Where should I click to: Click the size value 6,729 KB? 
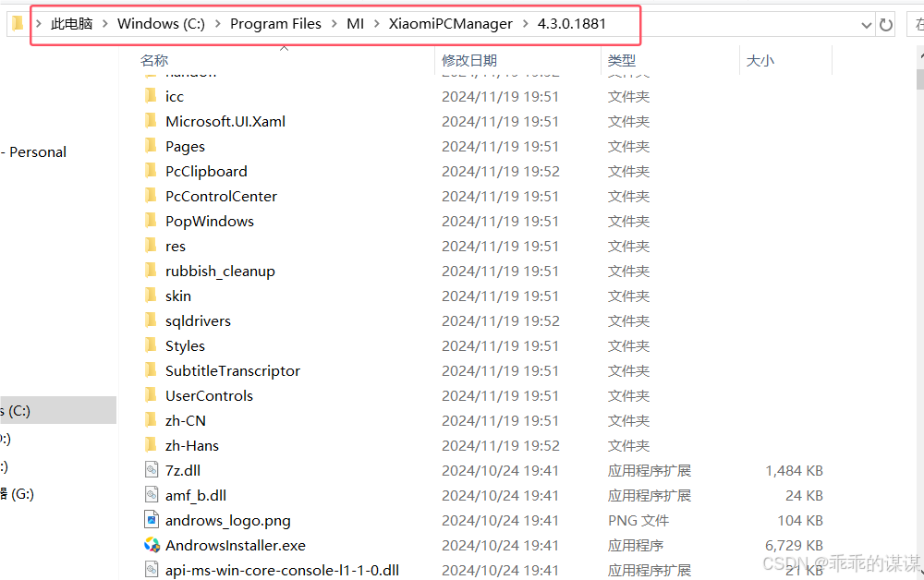[x=794, y=545]
